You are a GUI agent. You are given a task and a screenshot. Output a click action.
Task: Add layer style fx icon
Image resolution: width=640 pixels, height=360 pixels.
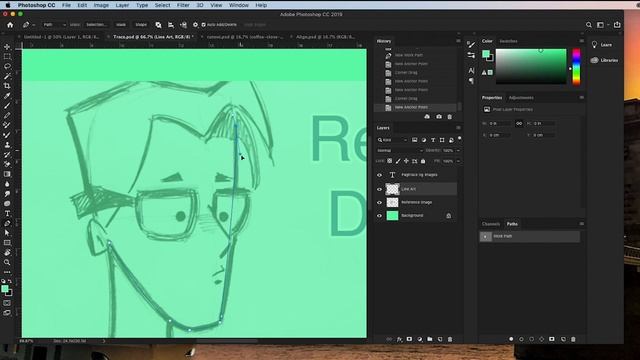tap(399, 339)
